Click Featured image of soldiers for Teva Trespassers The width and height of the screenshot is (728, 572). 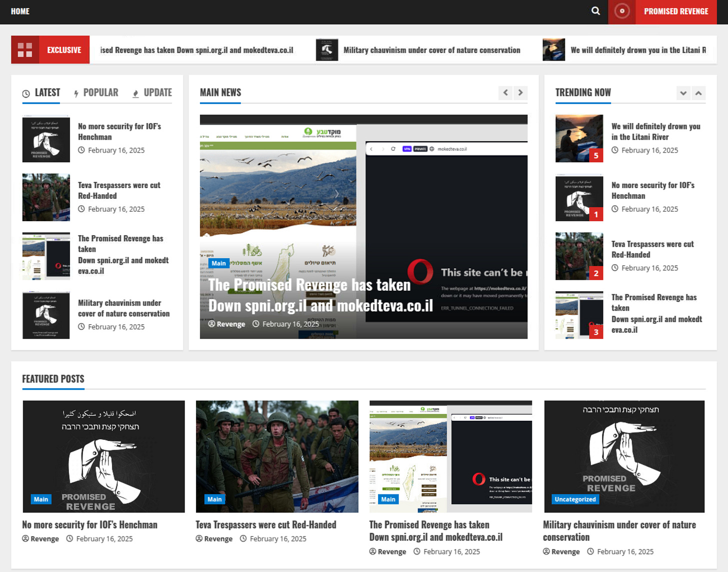point(277,456)
